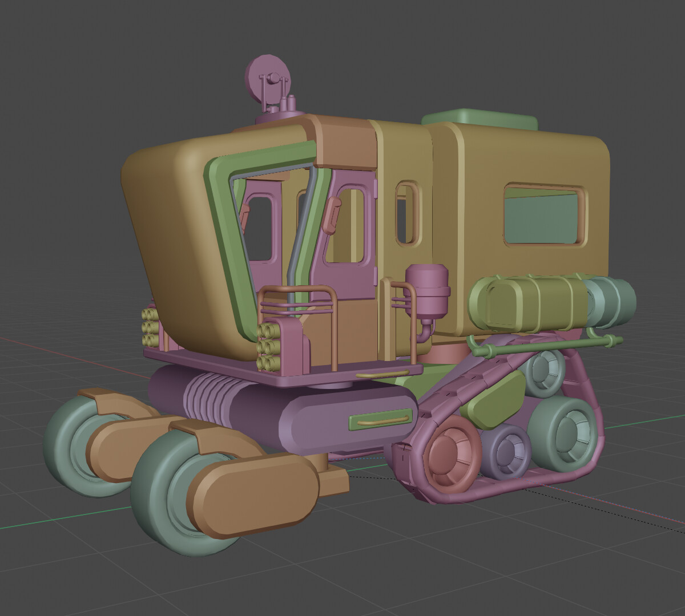Screen dimensions: 685x616
Task: Click the green olive fuel tank cylinder
Action: tap(525, 302)
